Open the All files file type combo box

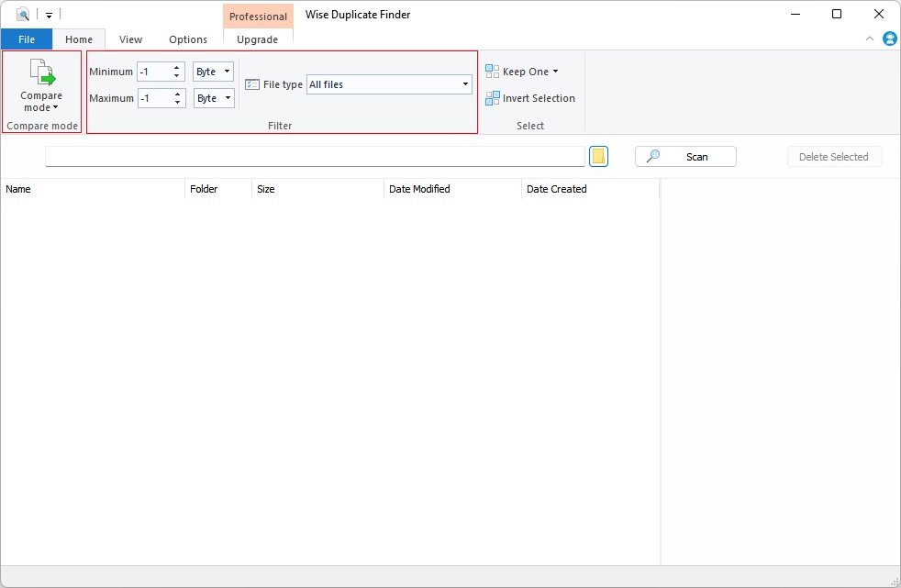pyautogui.click(x=388, y=83)
